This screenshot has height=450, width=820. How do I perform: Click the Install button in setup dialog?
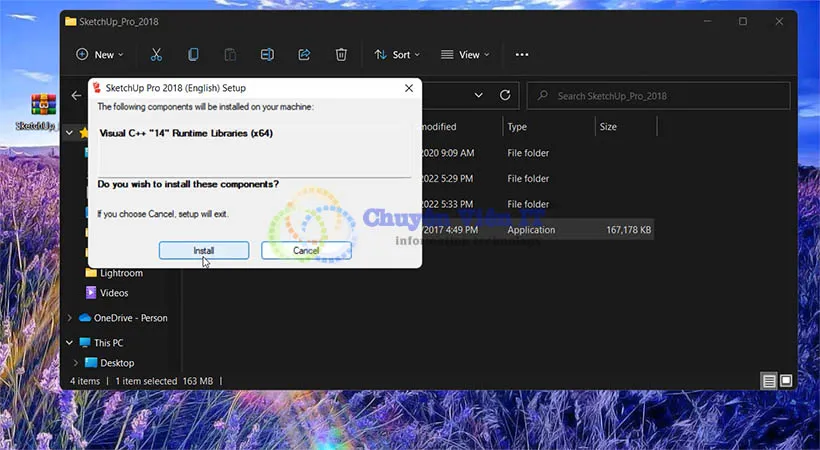tap(204, 250)
